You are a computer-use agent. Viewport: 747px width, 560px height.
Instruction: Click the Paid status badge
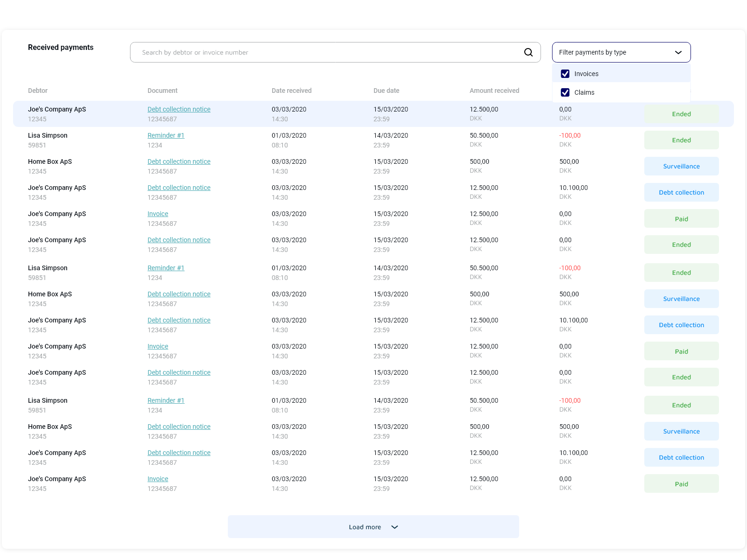point(681,218)
